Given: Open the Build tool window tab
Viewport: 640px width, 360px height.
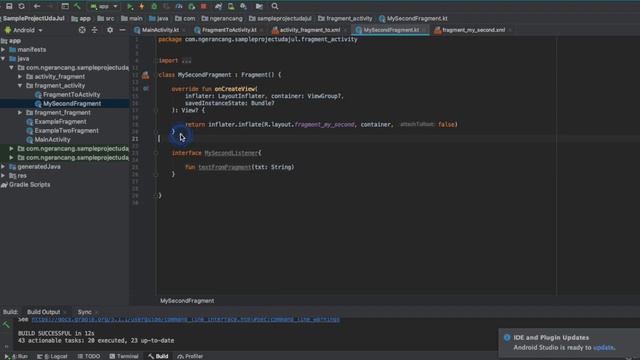Looking at the screenshot, I should point(158,356).
